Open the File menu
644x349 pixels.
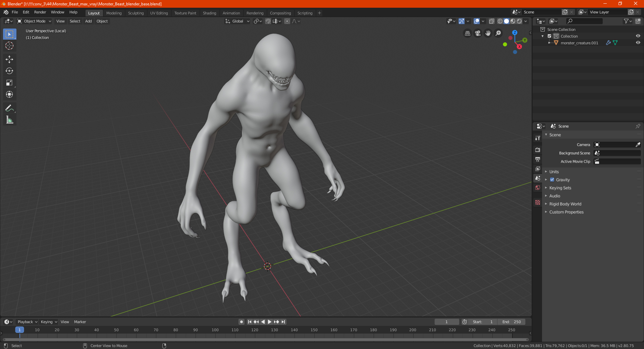pos(15,12)
